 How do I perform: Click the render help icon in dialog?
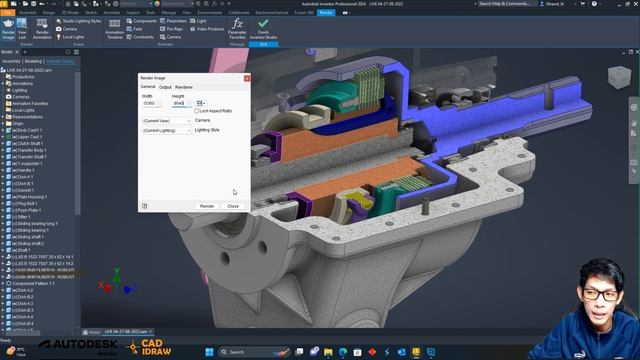tap(144, 206)
